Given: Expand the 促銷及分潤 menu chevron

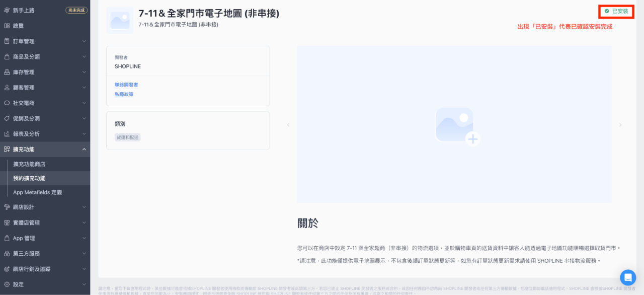Looking at the screenshot, I should [x=84, y=118].
